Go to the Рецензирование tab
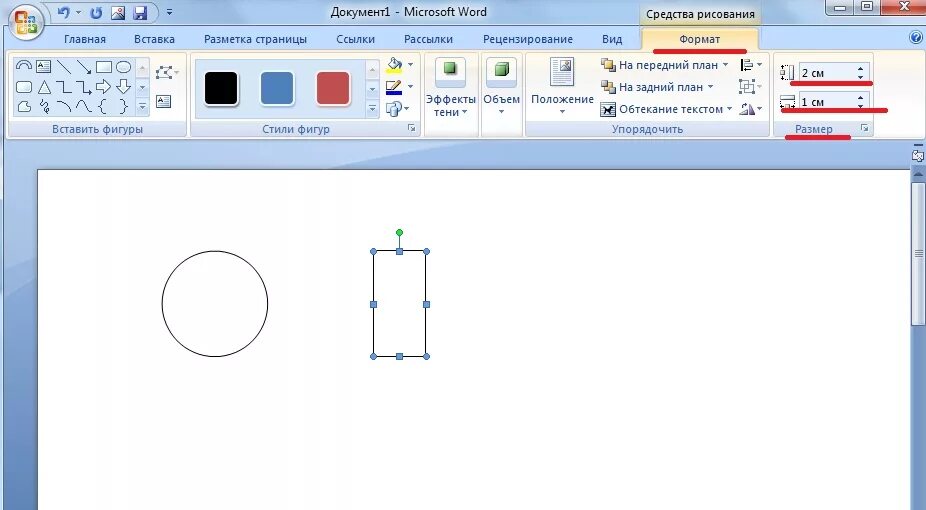This screenshot has width=926, height=510. coord(527,40)
